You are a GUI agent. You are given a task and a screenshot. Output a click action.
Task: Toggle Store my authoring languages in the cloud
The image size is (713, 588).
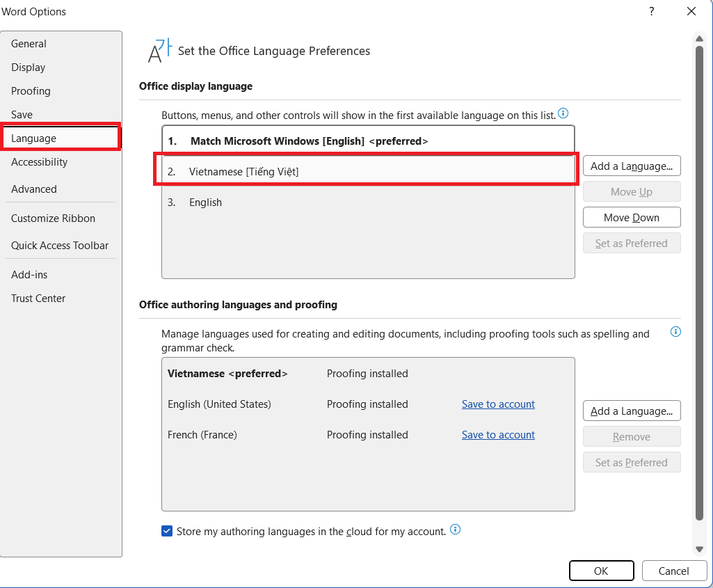point(167,531)
